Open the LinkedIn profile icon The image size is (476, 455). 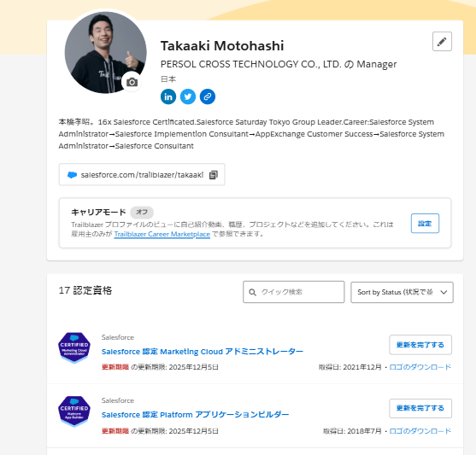point(168,96)
